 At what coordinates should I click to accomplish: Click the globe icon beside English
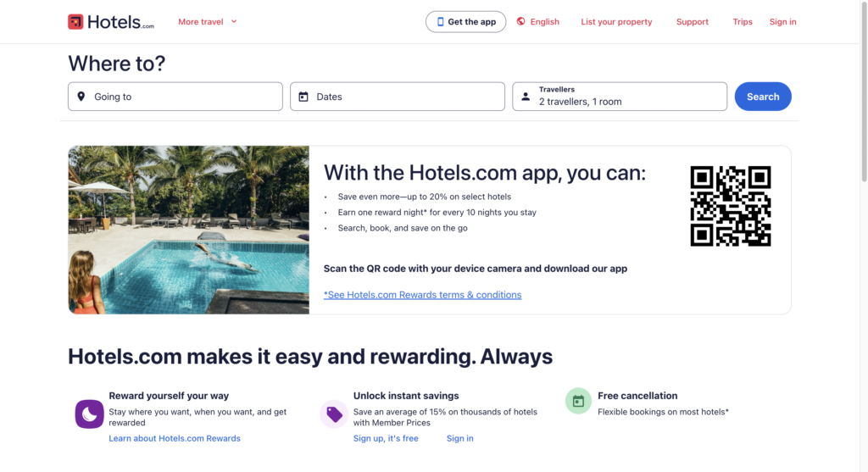[521, 21]
